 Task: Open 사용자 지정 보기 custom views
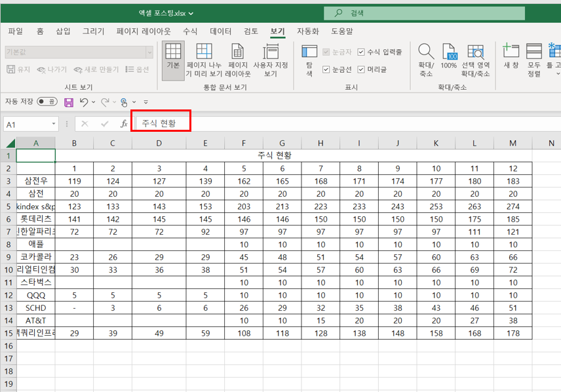tap(271, 60)
